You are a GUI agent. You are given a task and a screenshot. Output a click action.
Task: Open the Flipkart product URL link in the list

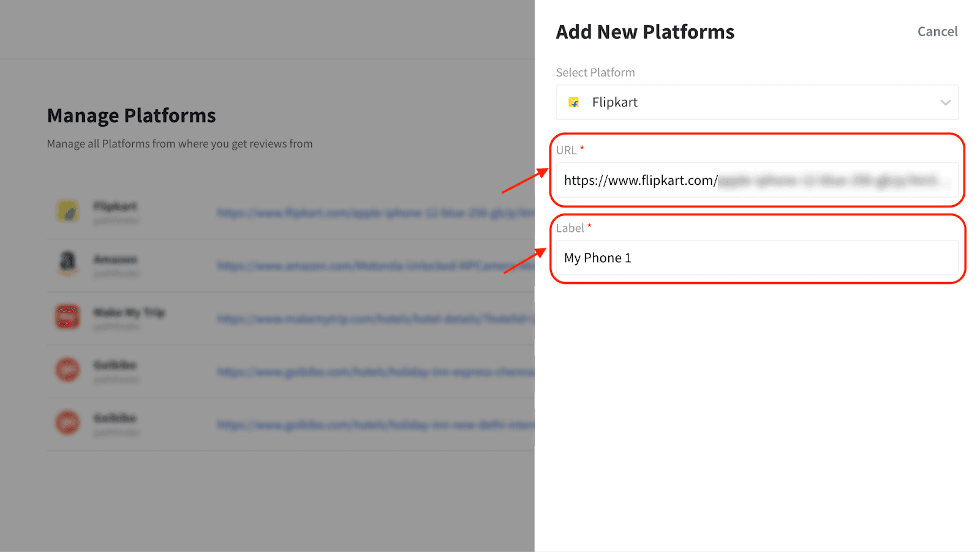[375, 213]
